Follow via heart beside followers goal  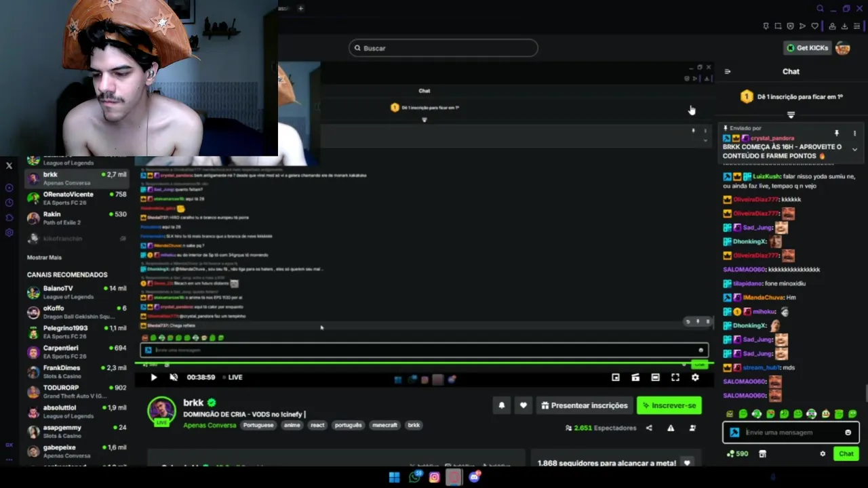click(687, 463)
